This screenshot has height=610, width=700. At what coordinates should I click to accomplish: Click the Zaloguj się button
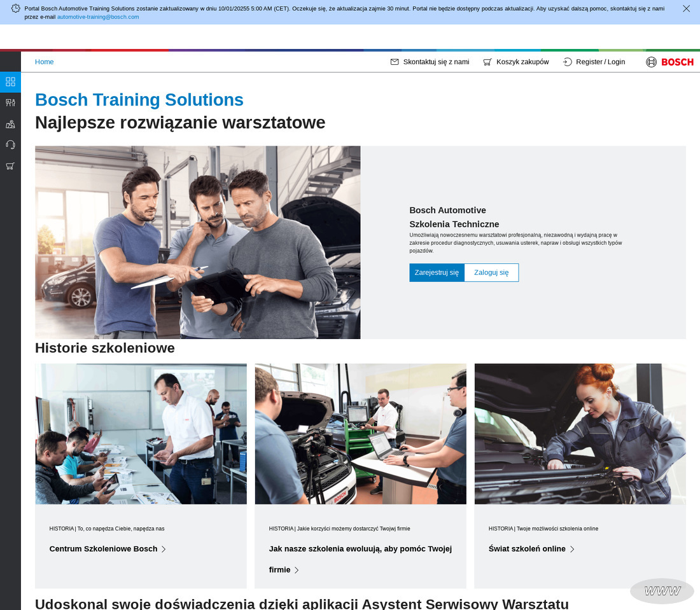(x=491, y=273)
